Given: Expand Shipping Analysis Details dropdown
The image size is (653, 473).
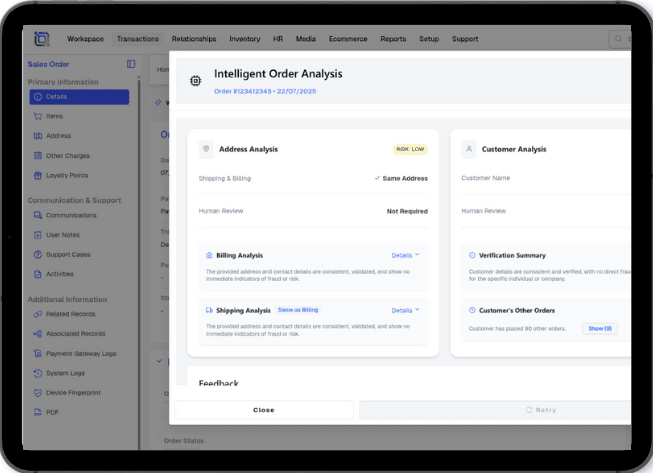Looking at the screenshot, I should coord(405,310).
